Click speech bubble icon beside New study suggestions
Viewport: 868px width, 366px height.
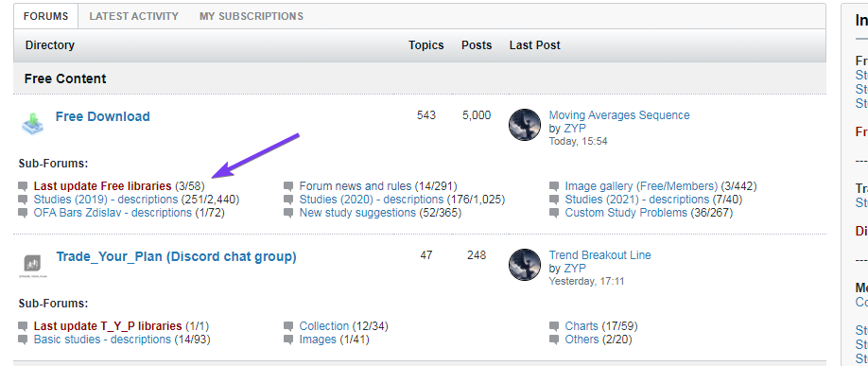coord(288,213)
